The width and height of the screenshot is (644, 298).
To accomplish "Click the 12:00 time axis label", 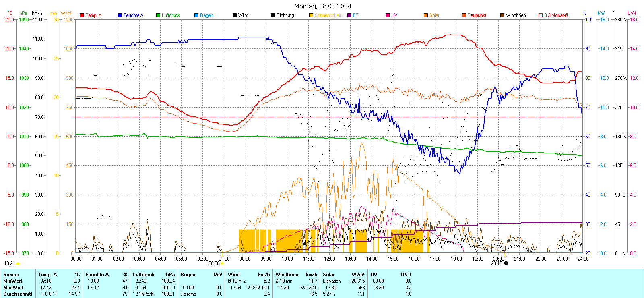I will 329,259.
